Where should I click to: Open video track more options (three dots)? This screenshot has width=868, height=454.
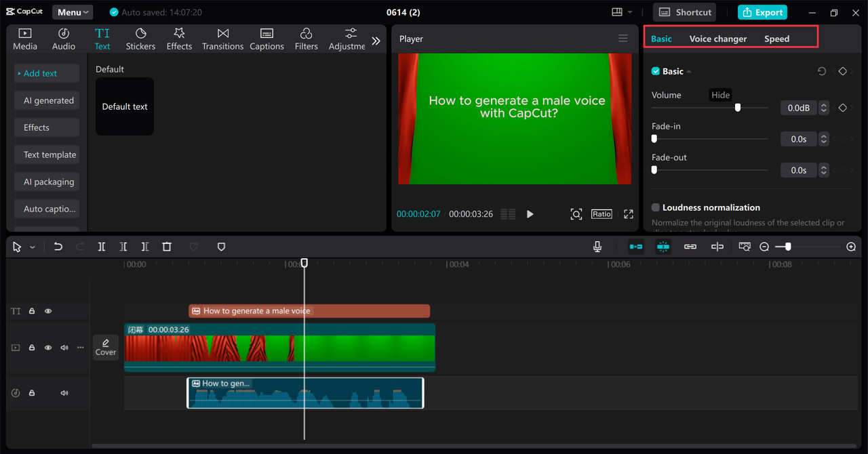click(81, 348)
